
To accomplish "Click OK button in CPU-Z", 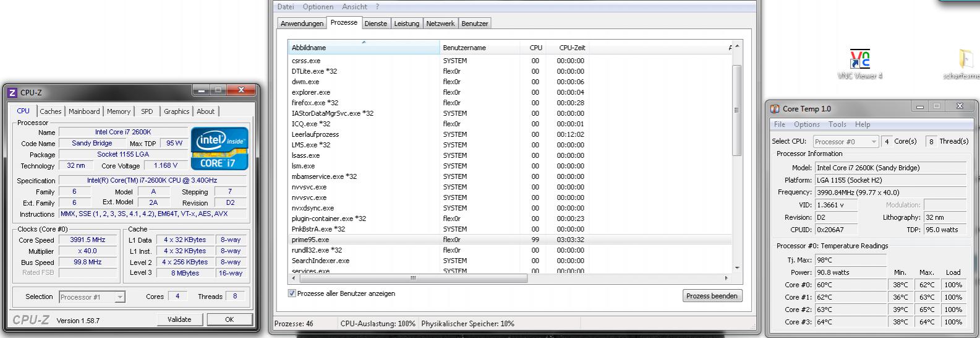I will pyautogui.click(x=229, y=319).
